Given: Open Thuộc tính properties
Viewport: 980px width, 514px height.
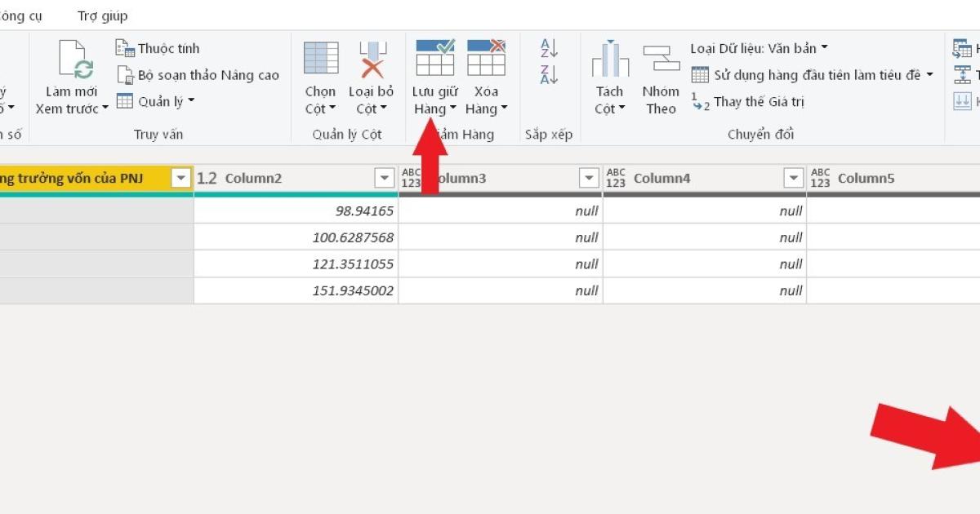Looking at the screenshot, I should 158,48.
